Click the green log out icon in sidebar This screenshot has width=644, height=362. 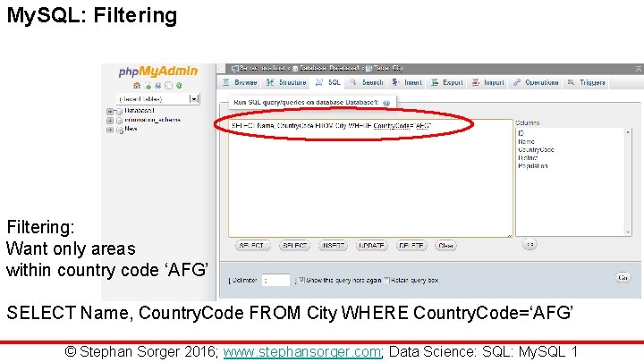[148, 86]
